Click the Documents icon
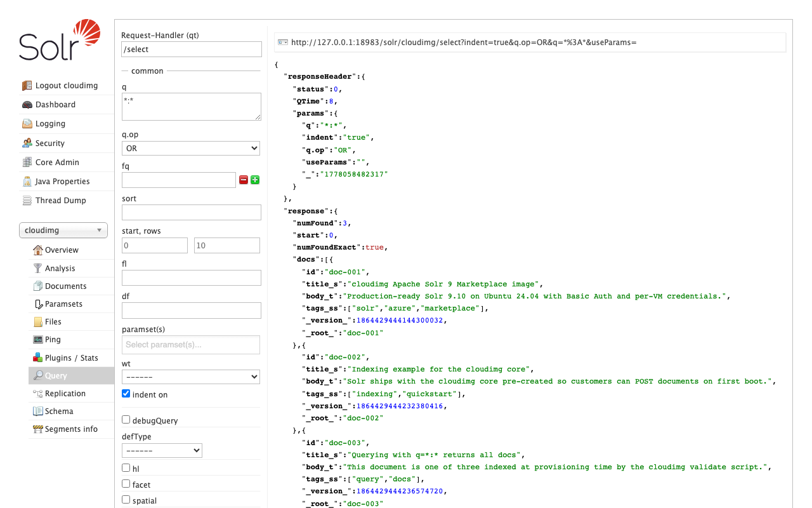The image size is (812, 508). pos(38,286)
